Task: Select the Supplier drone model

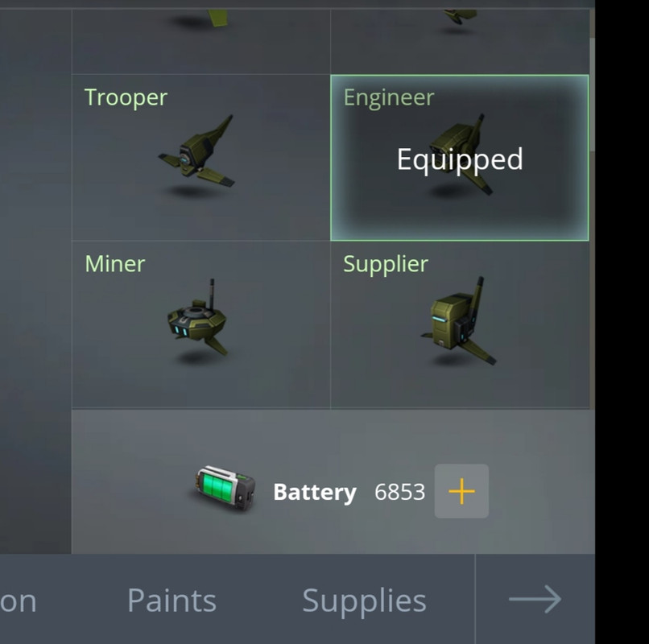Action: point(459,320)
